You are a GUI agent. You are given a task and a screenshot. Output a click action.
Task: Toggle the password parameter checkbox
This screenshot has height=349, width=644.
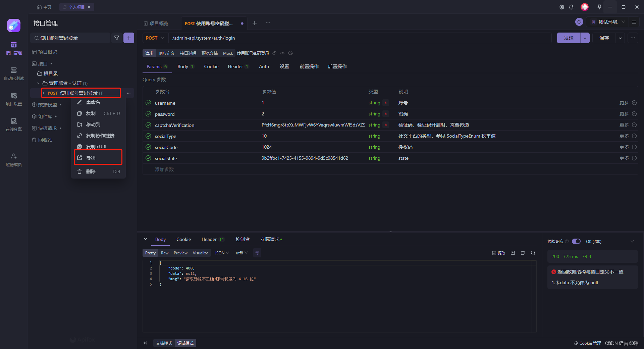point(148,114)
